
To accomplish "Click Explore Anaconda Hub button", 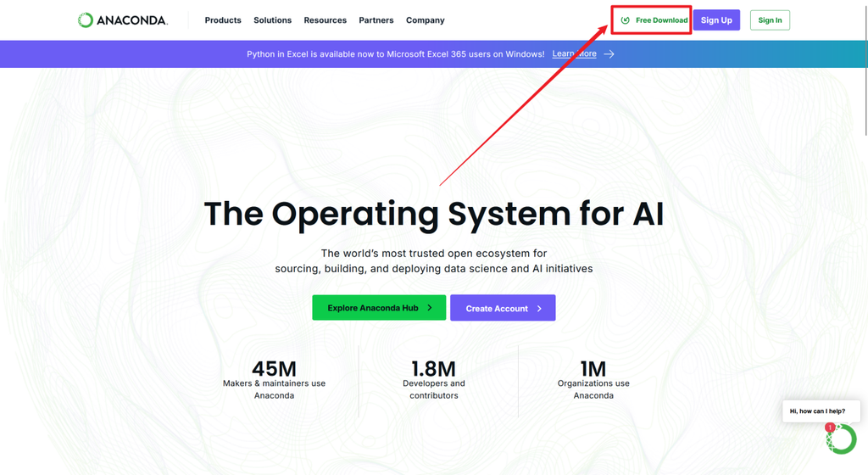I will (379, 308).
